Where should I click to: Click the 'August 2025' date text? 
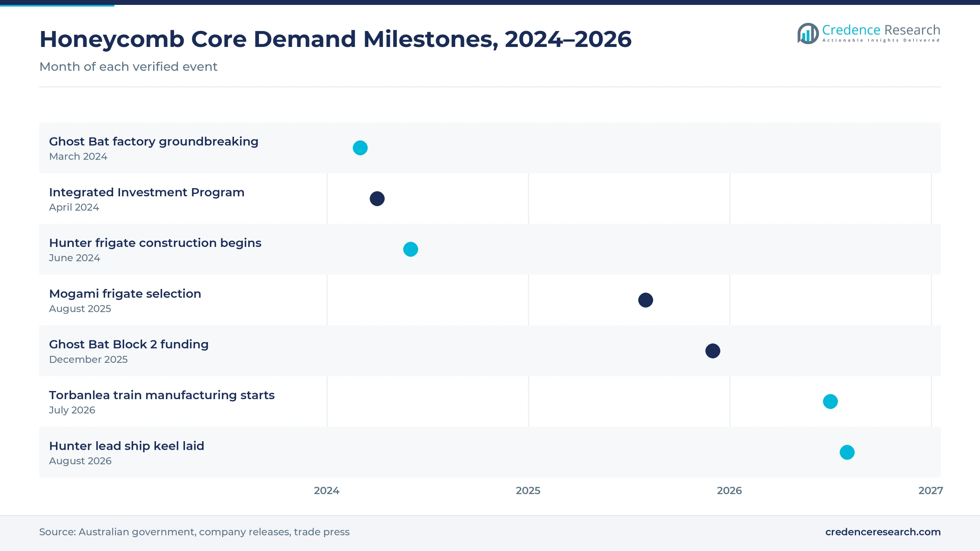[80, 309]
